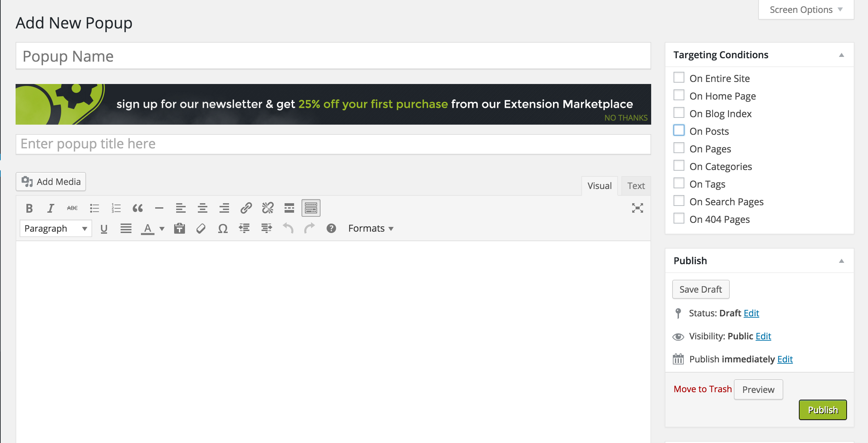Open the Formats dropdown menu
This screenshot has width=868, height=443.
pos(370,228)
